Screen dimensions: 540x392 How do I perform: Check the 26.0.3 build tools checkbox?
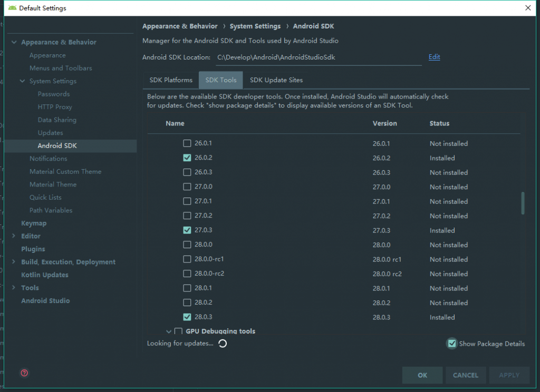tap(187, 172)
